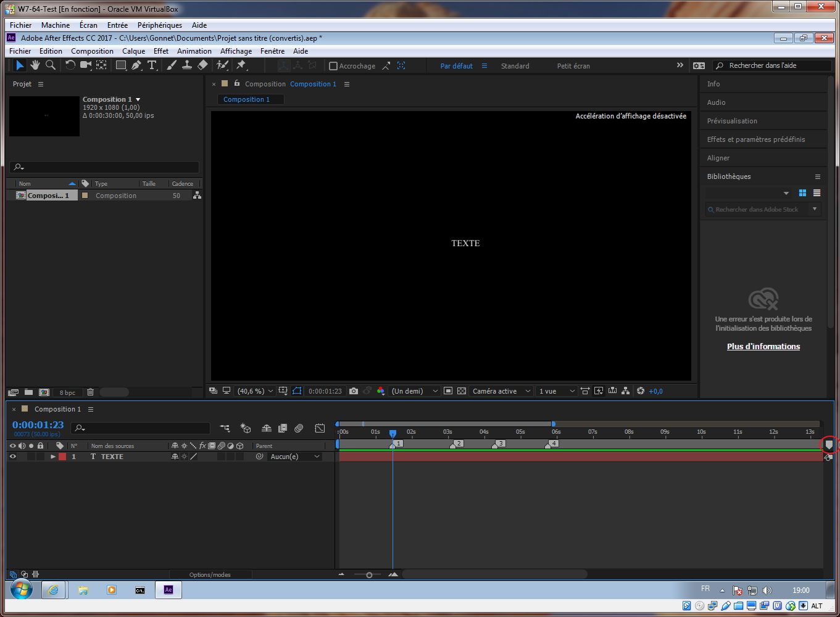Expand the TEXTE layer properties
This screenshot has height=617, width=840.
pyautogui.click(x=53, y=457)
